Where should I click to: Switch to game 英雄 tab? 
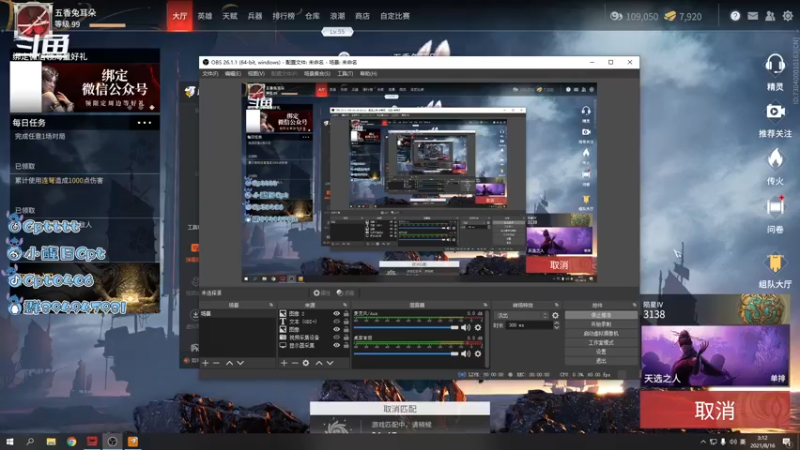pos(205,16)
